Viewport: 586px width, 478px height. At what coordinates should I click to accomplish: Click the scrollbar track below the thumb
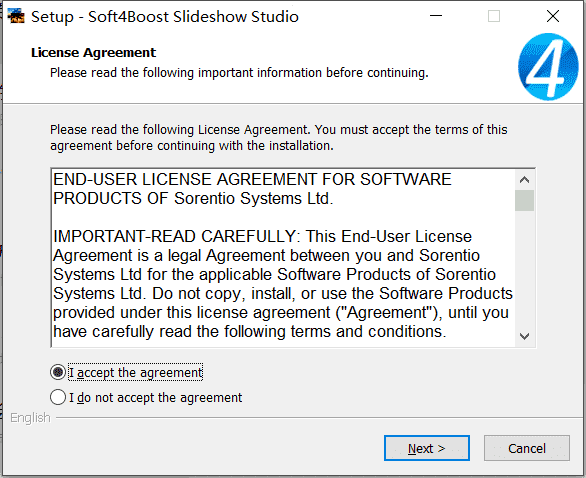(524, 269)
